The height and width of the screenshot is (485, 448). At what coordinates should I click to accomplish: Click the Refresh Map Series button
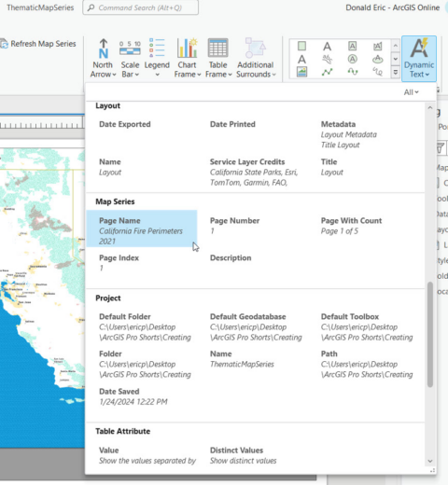click(38, 44)
